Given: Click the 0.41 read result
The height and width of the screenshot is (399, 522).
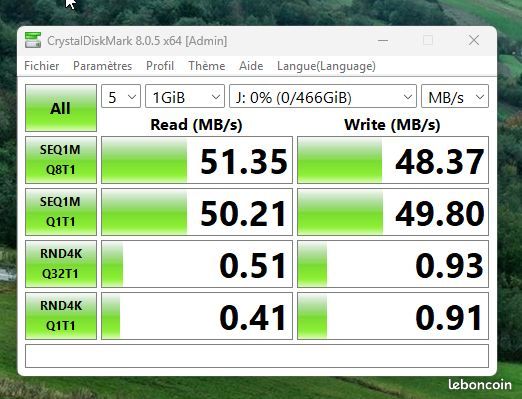Looking at the screenshot, I should coord(197,316).
